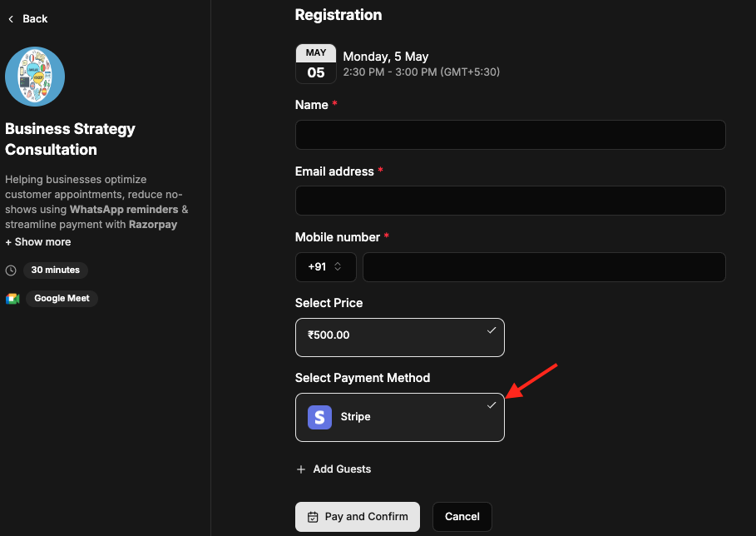756x536 pixels.
Task: Click the Pay and Confirm button
Action: [358, 517]
